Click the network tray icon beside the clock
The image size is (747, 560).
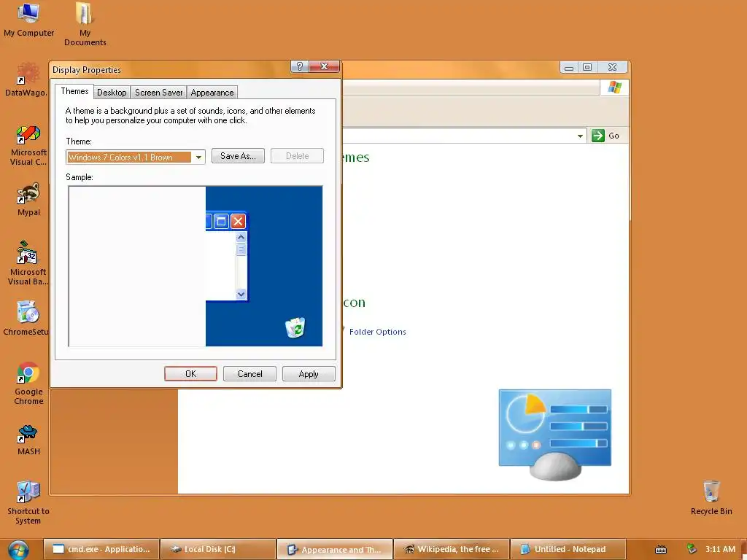click(692, 549)
